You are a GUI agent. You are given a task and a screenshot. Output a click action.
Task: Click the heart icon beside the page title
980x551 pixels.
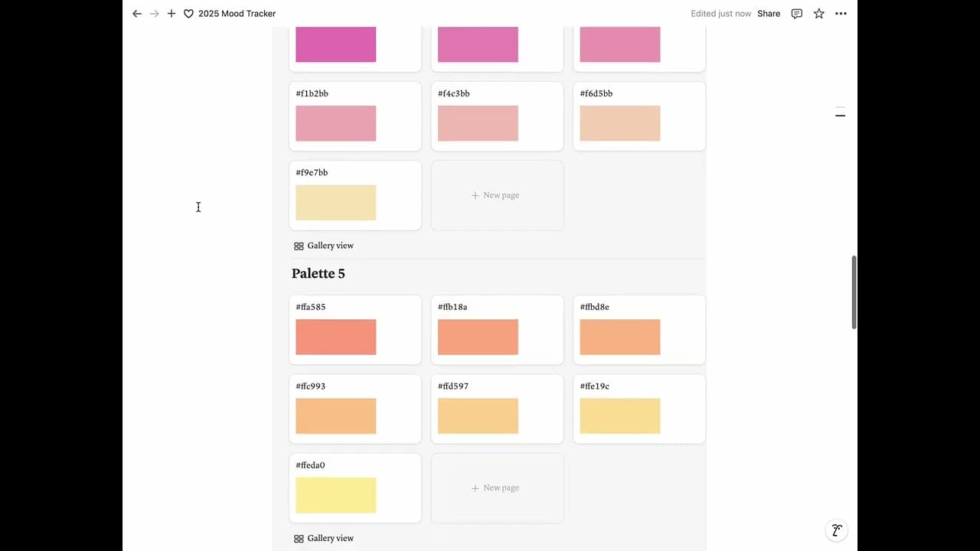[x=188, y=14]
